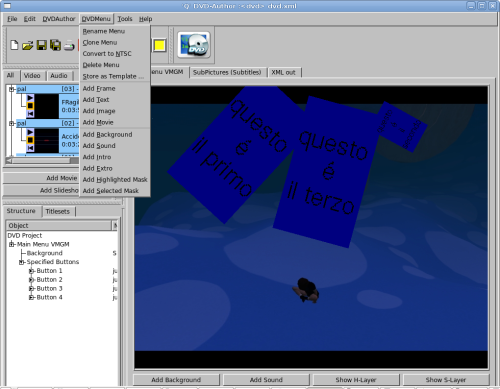This screenshot has width=500, height=389.
Task: Collapse the Main Menu VMGM tree node
Action: pyautogui.click(x=12, y=244)
